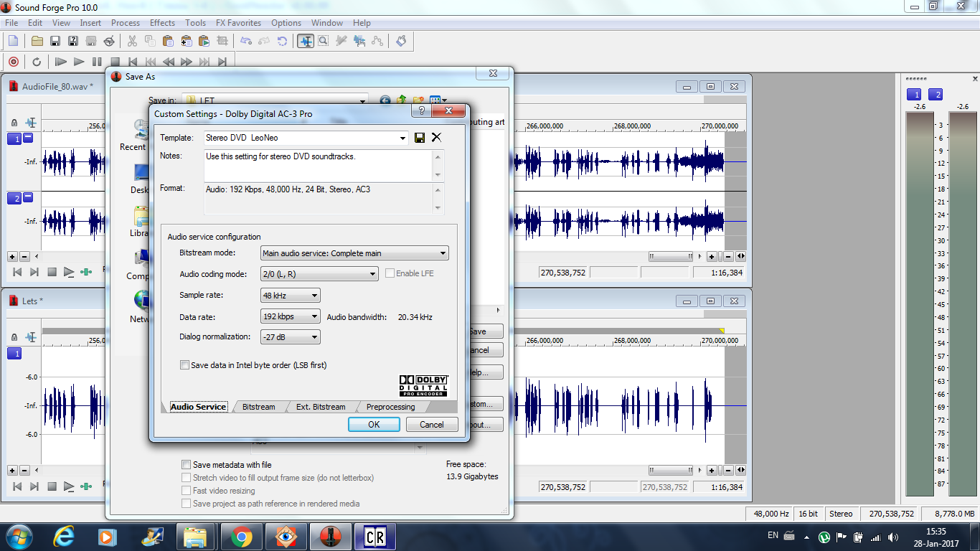980x551 pixels.
Task: Select the Audio Service tab
Action: click(198, 407)
